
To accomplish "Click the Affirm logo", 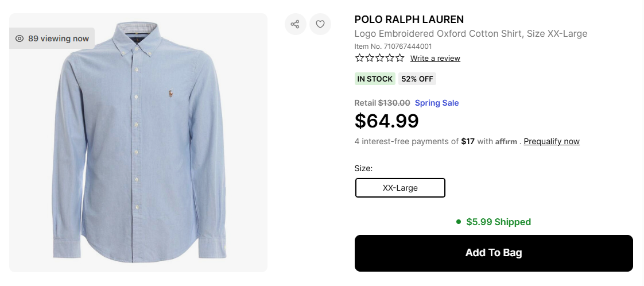I will (x=506, y=142).
